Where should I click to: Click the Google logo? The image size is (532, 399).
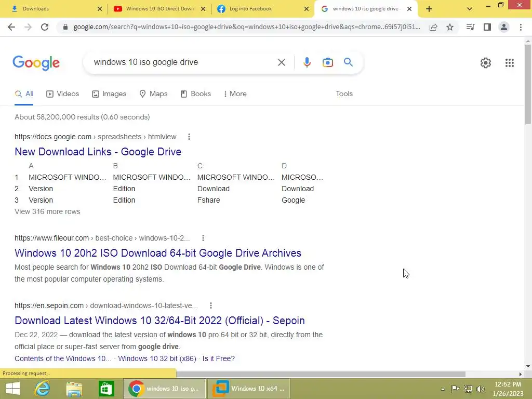[x=36, y=63]
